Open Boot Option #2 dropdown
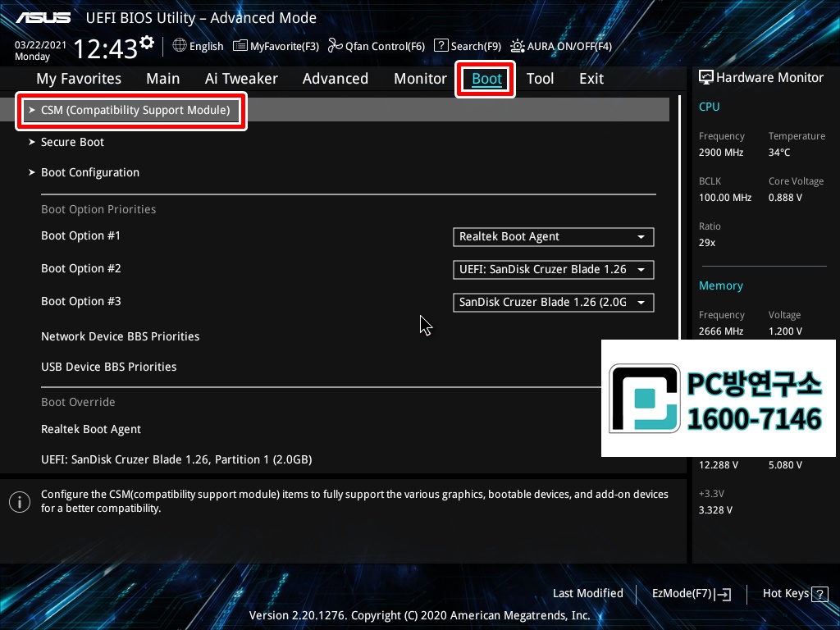 pyautogui.click(x=554, y=269)
